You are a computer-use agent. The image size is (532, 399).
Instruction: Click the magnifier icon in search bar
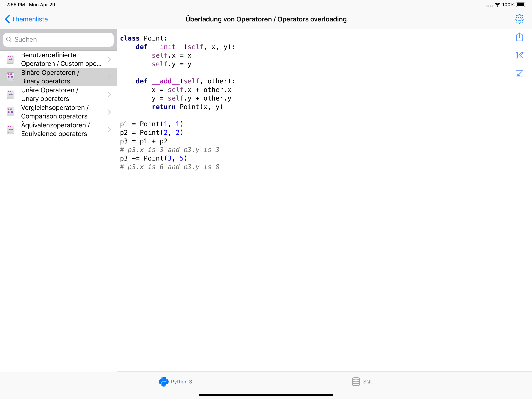pos(9,40)
